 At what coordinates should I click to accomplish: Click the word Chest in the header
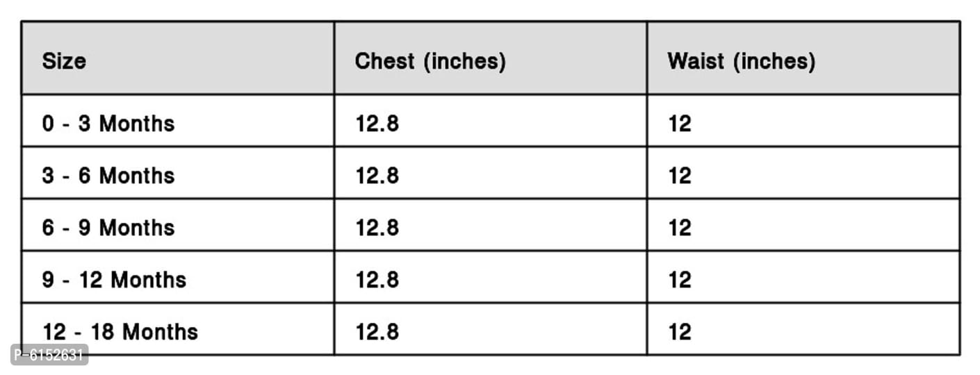(x=385, y=61)
